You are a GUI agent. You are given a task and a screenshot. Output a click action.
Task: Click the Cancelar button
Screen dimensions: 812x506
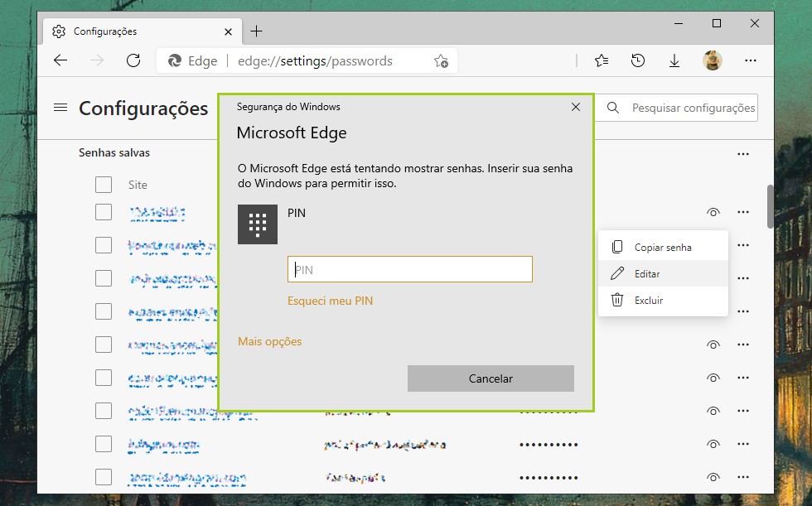[491, 378]
